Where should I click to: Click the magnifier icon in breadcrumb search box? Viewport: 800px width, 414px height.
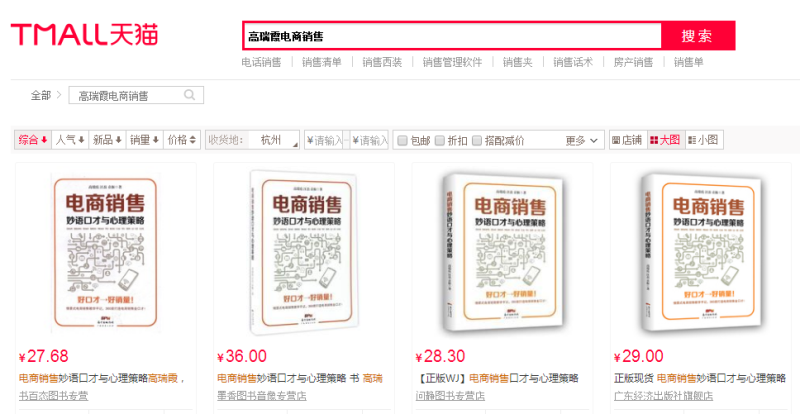[189, 95]
